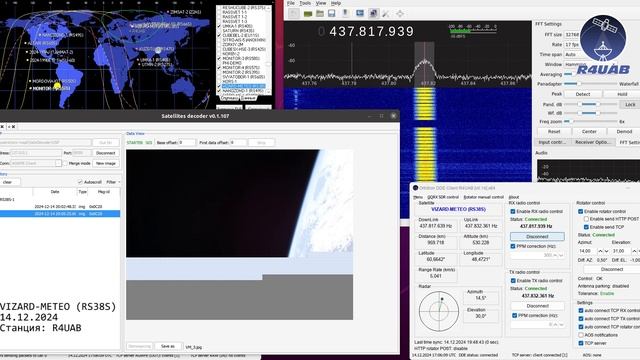This screenshot has height=360, width=640.
Task: Adjust the Freq zoom slider
Action: pyautogui.click(x=591, y=122)
